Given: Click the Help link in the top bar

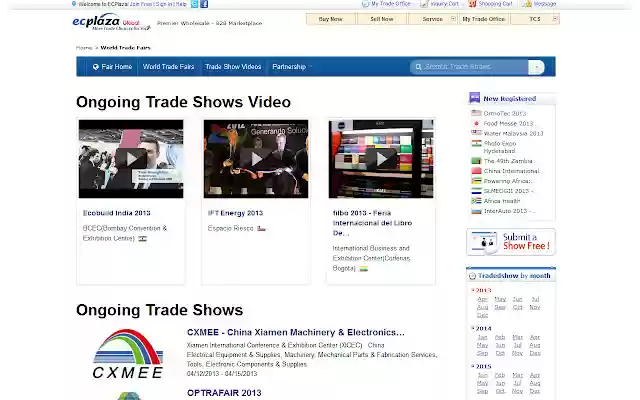Looking at the screenshot, I should [181, 4].
